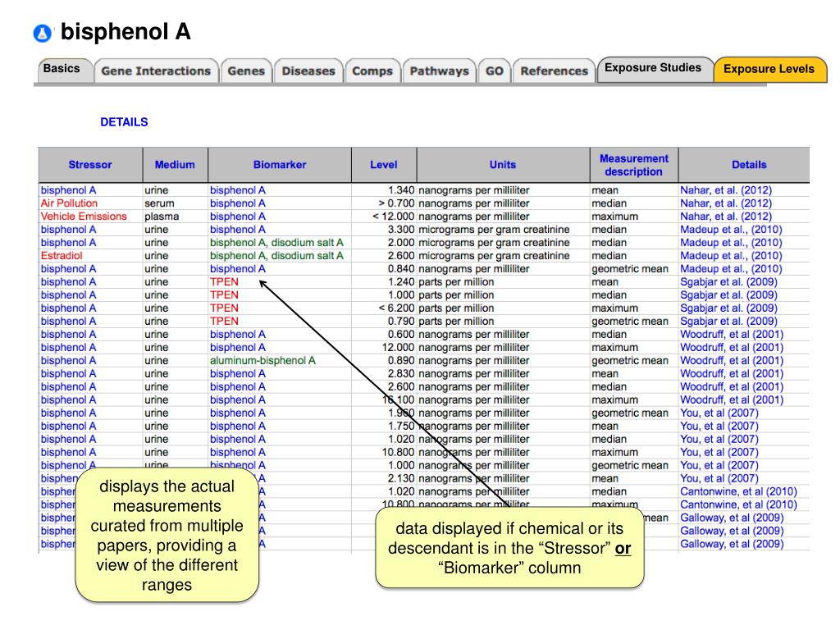Open Sgabjar (2009) reference in the 1.240 row
Screen dimensions: 840x630
728,282
